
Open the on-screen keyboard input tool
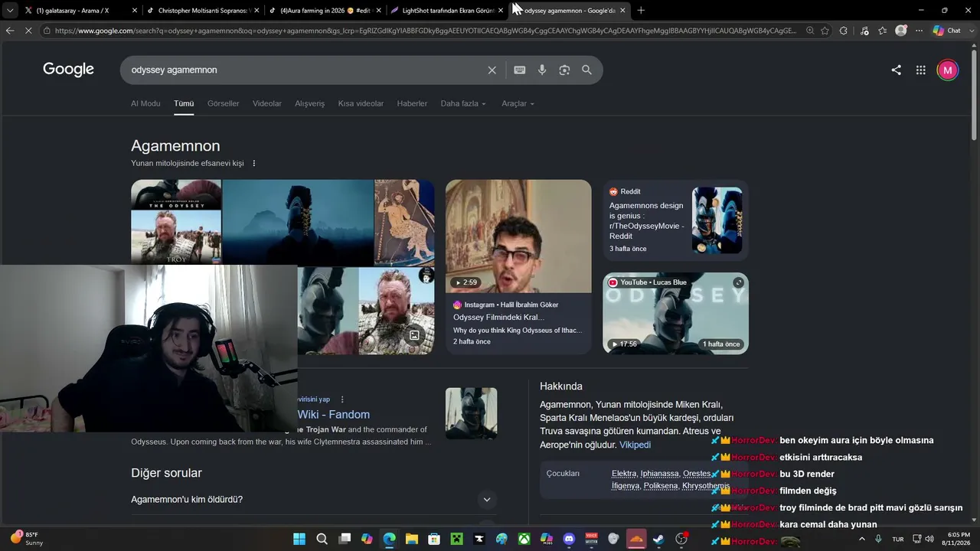click(x=520, y=70)
